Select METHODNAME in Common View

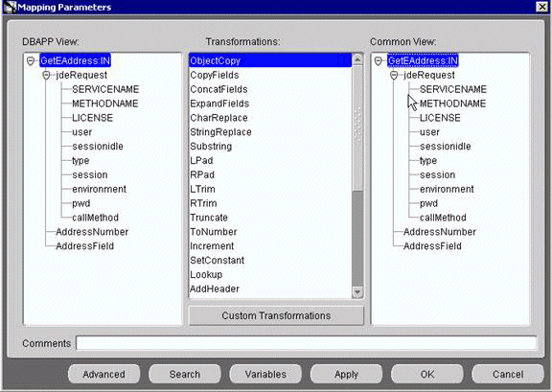[x=452, y=104]
